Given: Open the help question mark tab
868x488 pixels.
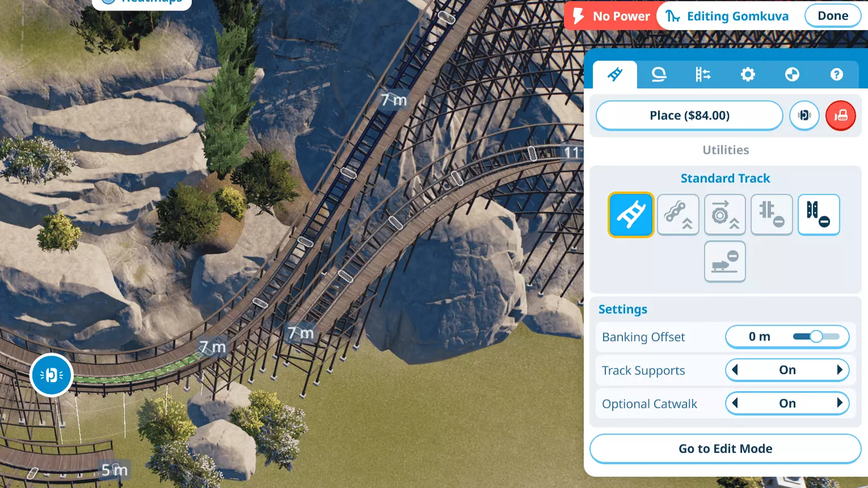Looking at the screenshot, I should [x=836, y=74].
